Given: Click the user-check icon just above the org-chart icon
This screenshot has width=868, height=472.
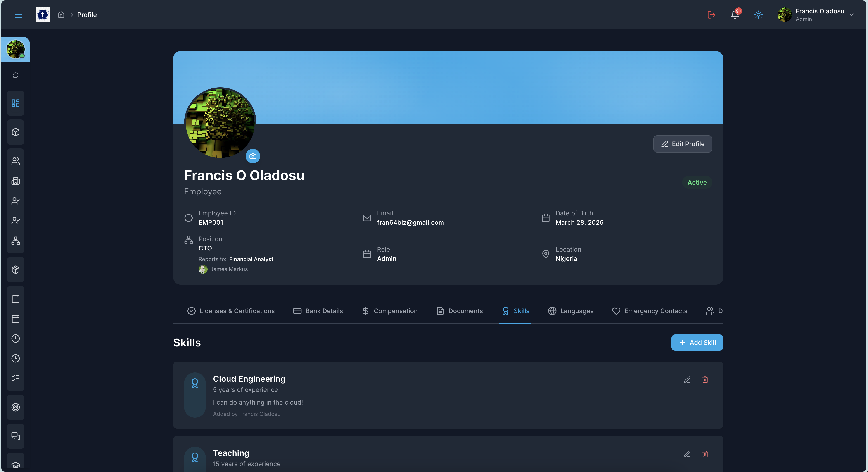Looking at the screenshot, I should (16, 221).
